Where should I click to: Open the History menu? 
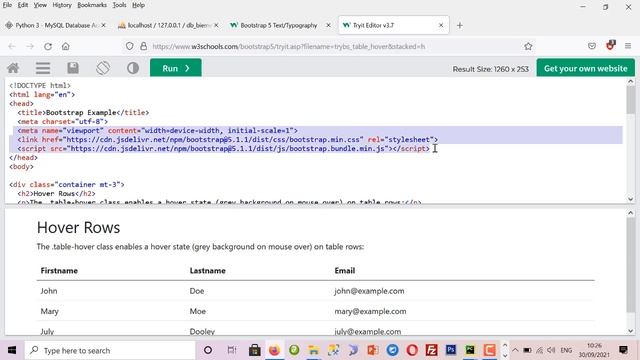(62, 5)
